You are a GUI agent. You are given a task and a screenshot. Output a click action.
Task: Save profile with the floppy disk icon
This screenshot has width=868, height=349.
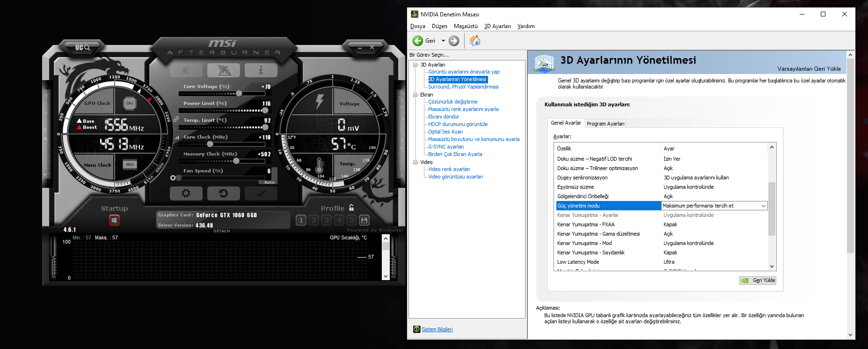(365, 220)
